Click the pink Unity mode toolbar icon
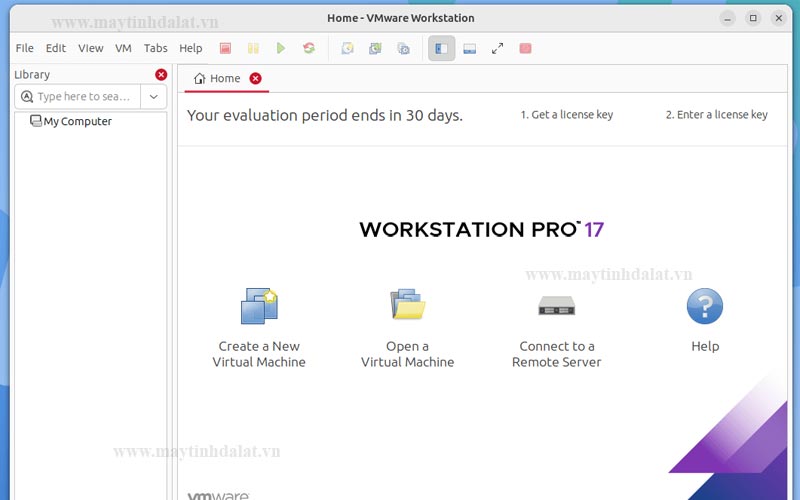Screen dimensions: 800x500 526,48
